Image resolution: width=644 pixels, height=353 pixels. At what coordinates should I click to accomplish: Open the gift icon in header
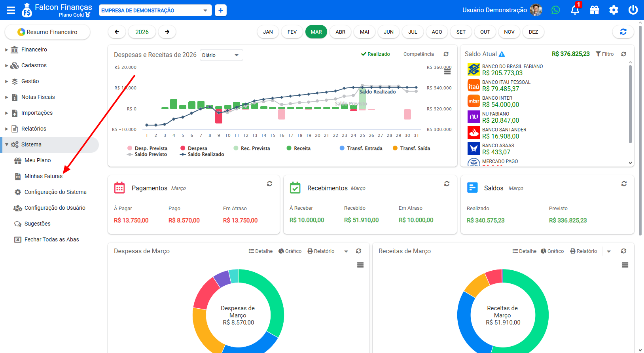coord(595,10)
